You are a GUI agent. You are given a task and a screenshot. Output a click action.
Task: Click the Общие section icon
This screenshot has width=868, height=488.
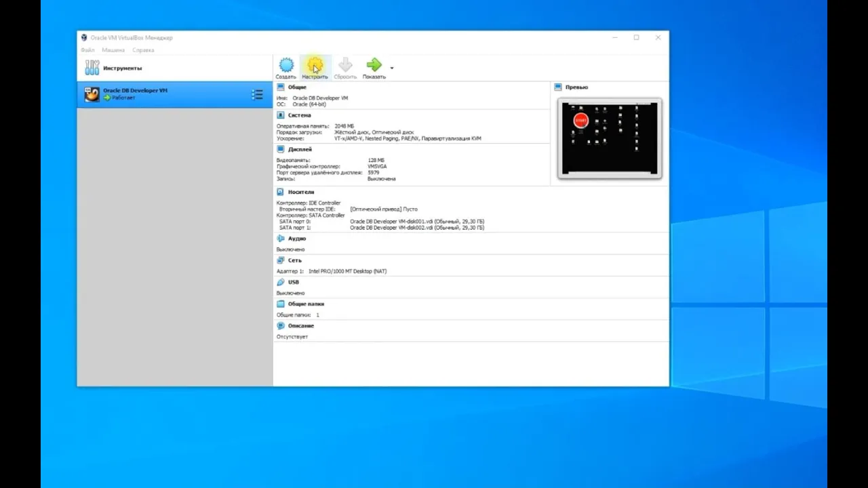coord(281,87)
